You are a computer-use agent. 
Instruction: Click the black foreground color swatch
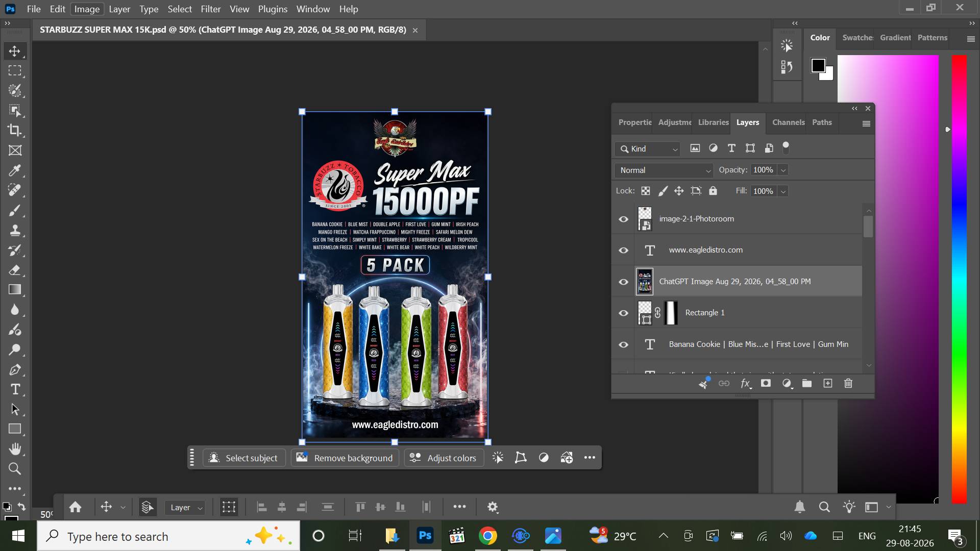pos(818,65)
